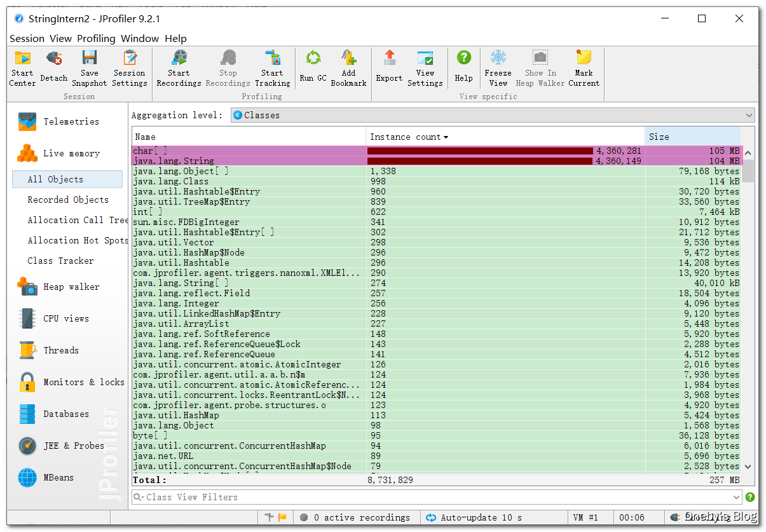Sort by the Size column header
The image size is (766, 532).
point(693,137)
